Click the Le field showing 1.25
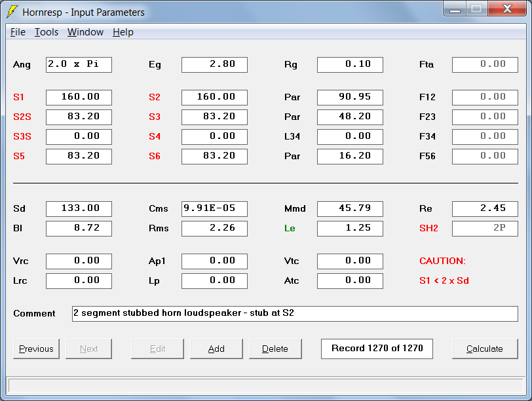 [350, 229]
